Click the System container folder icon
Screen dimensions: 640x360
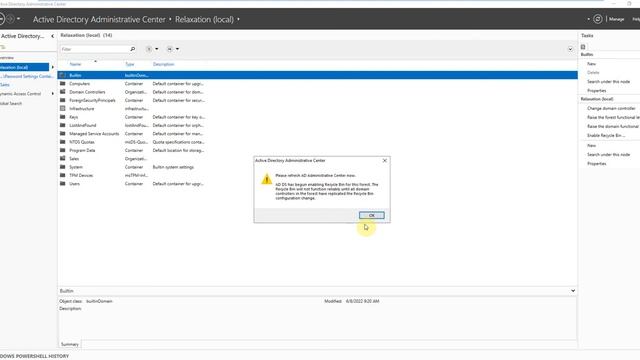point(62,167)
